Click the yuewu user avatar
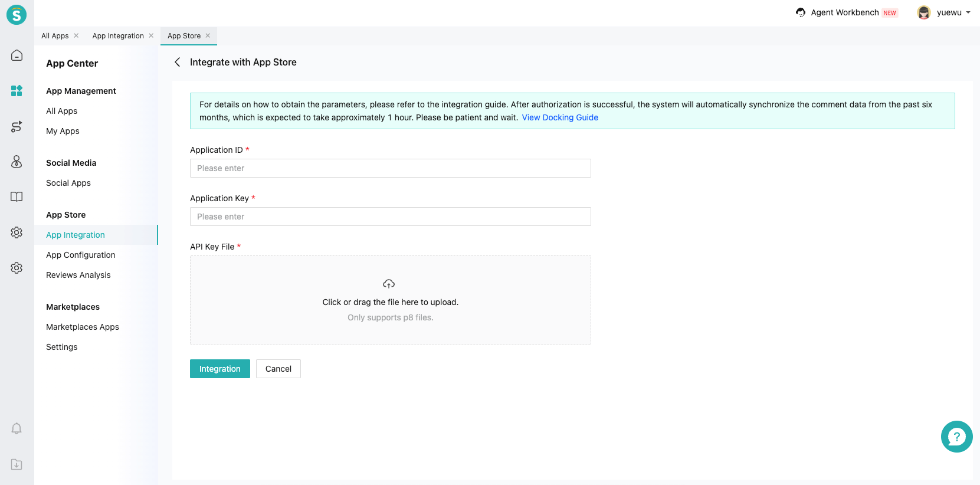This screenshot has width=980, height=485. (x=924, y=12)
